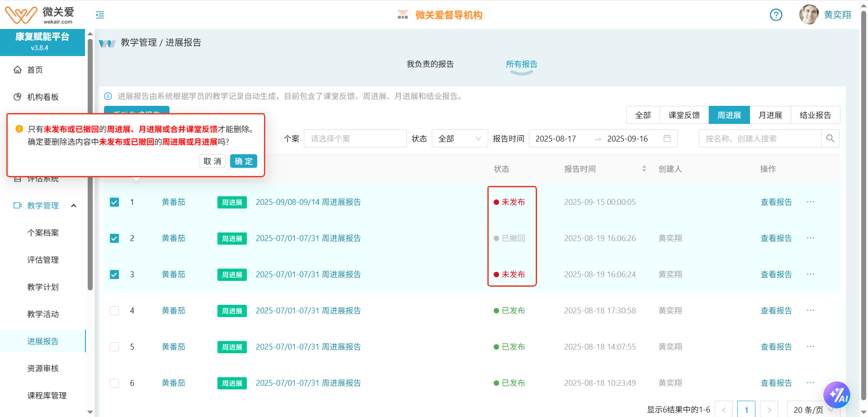Switch to 我负责的报告 tab
Image resolution: width=868 pixels, height=417 pixels.
[430, 64]
